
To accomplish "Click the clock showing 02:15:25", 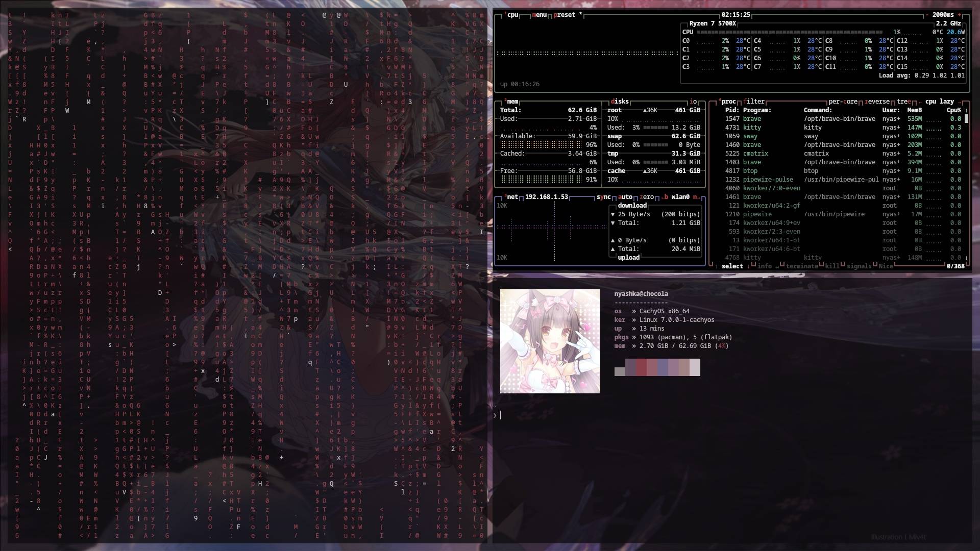I will coord(736,15).
